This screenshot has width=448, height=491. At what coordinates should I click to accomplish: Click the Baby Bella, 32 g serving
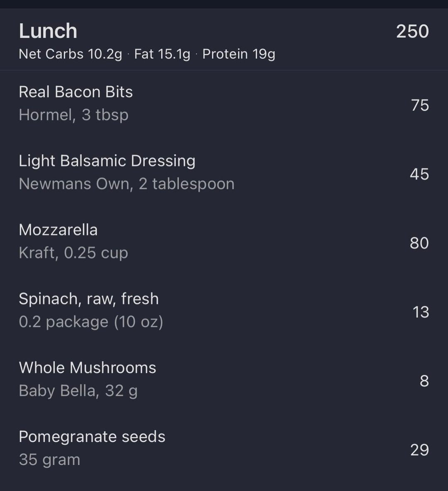coord(78,391)
